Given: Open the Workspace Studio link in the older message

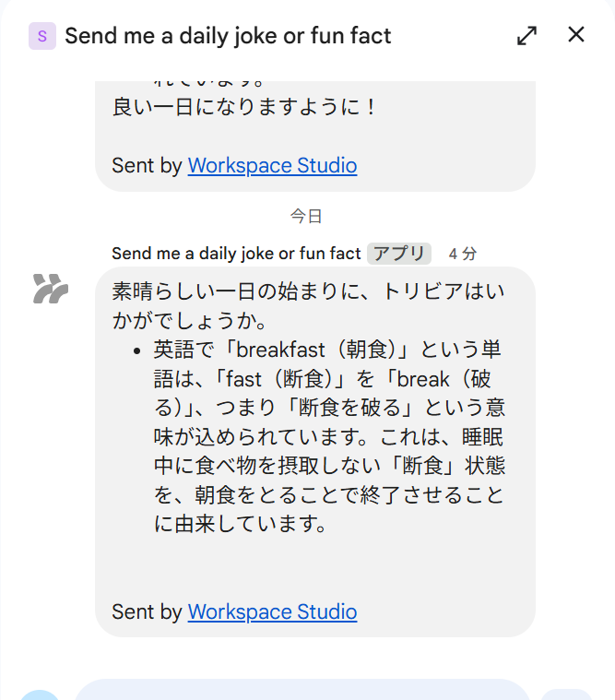Looking at the screenshot, I should tap(272, 166).
